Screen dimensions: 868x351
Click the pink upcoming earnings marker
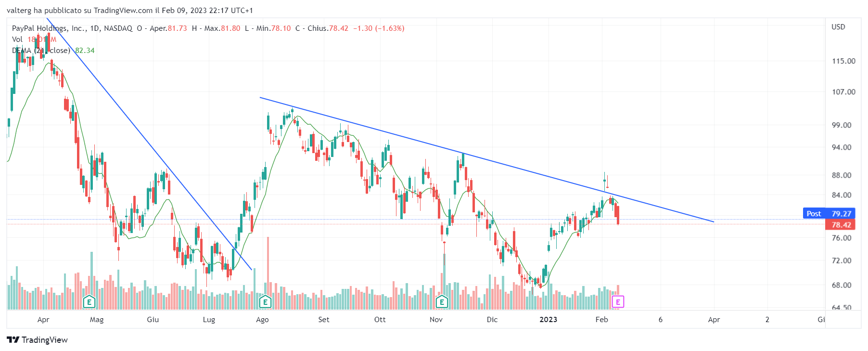(618, 302)
